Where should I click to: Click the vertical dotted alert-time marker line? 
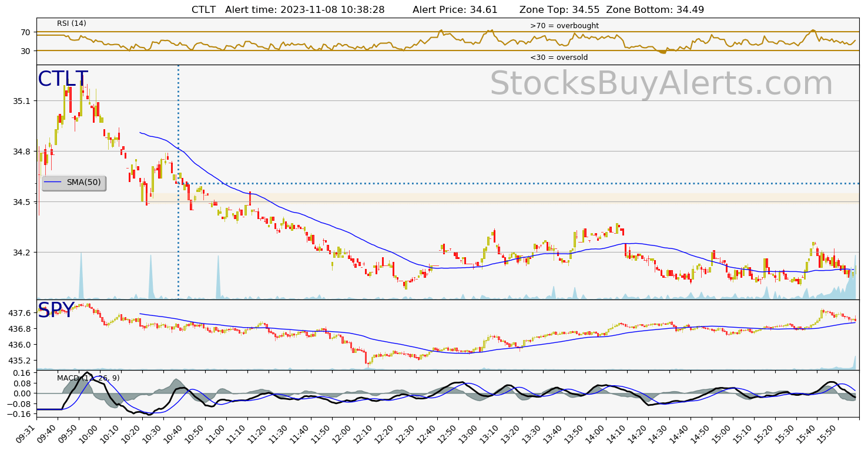[178, 182]
